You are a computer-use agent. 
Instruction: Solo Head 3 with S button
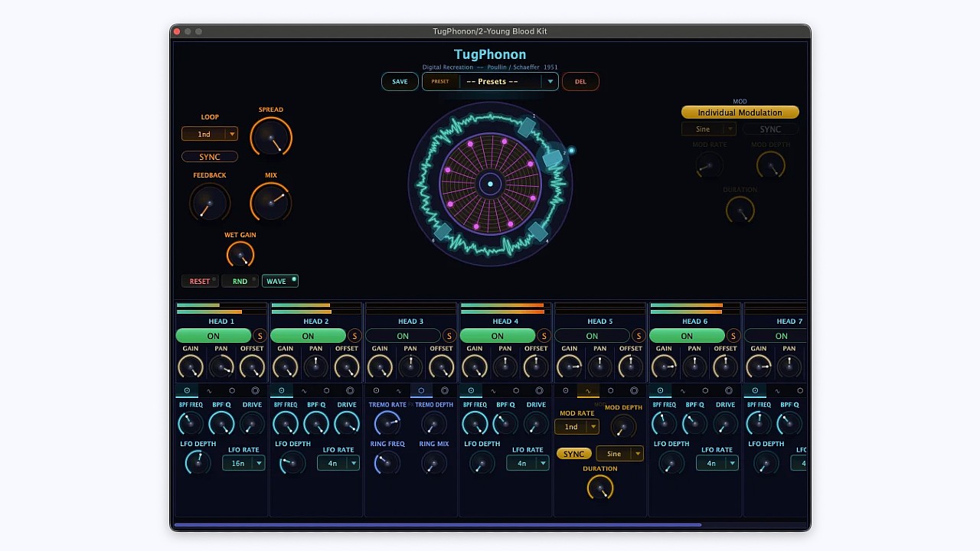pos(449,336)
